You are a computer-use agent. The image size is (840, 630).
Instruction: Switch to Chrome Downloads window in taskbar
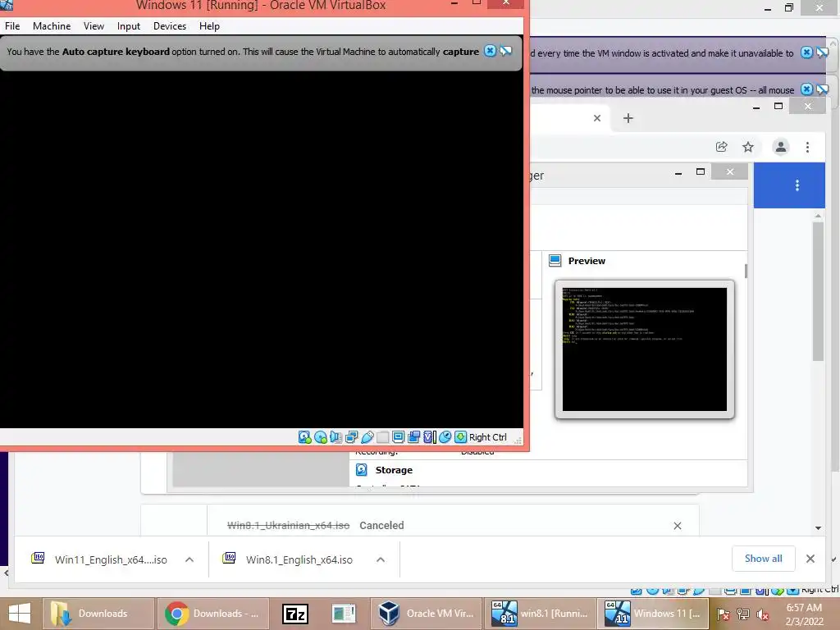(212, 614)
